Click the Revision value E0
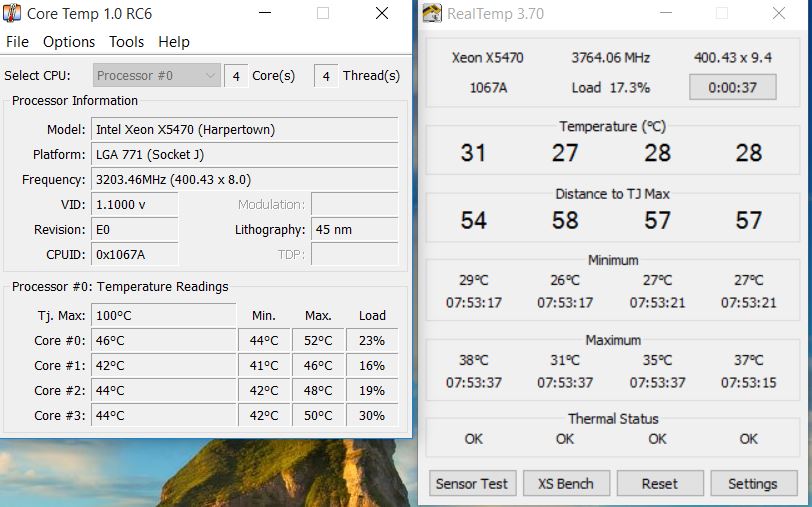 coord(135,229)
